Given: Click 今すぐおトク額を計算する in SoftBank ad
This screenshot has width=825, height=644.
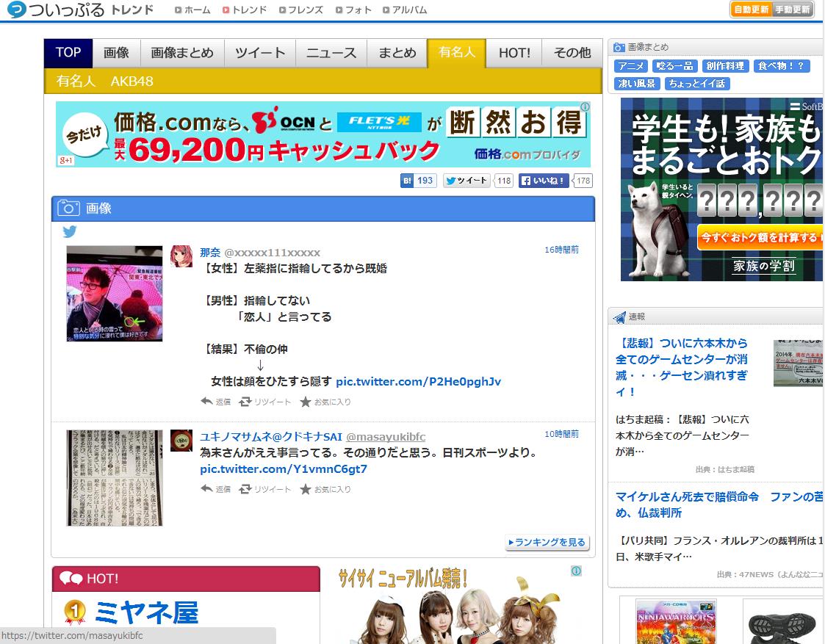Looking at the screenshot, I should pos(760,238).
